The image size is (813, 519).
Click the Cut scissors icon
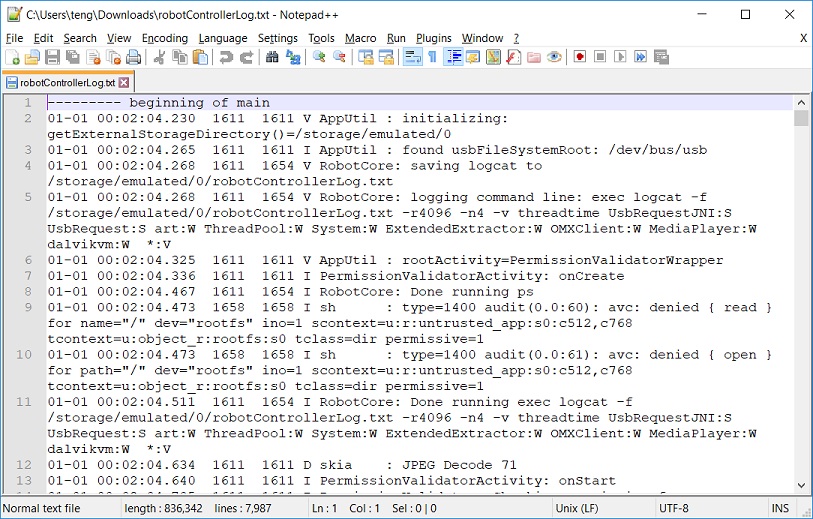pyautogui.click(x=159, y=57)
